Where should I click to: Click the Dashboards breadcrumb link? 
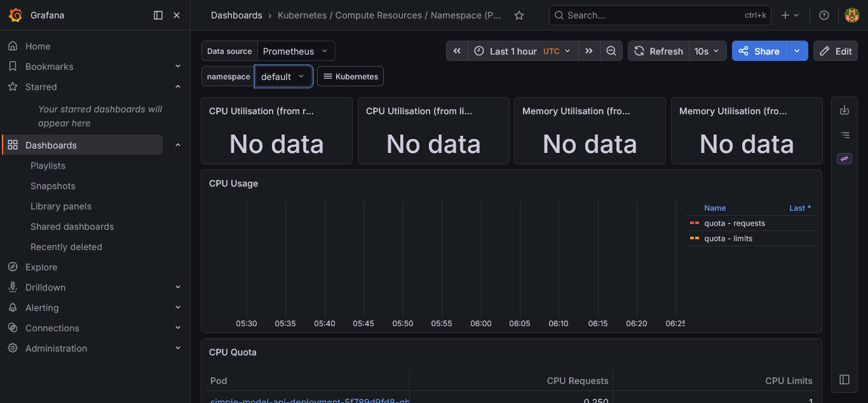(236, 15)
